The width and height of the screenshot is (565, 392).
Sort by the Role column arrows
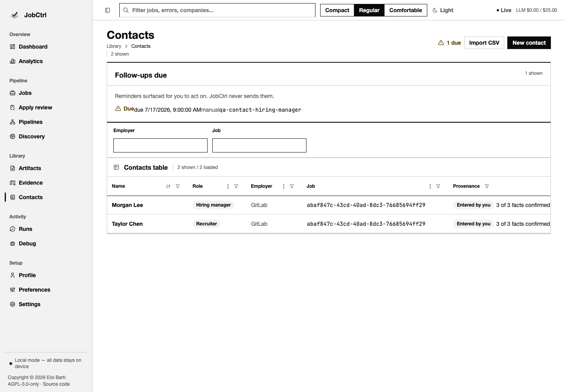(x=228, y=186)
